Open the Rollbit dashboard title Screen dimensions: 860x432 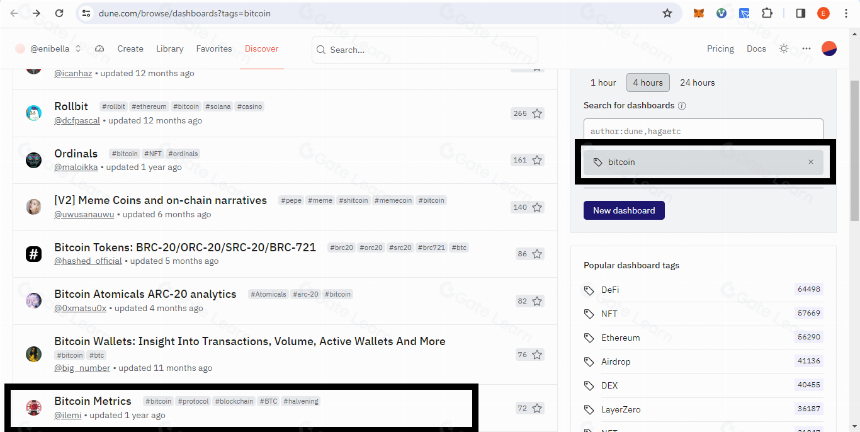coord(71,106)
